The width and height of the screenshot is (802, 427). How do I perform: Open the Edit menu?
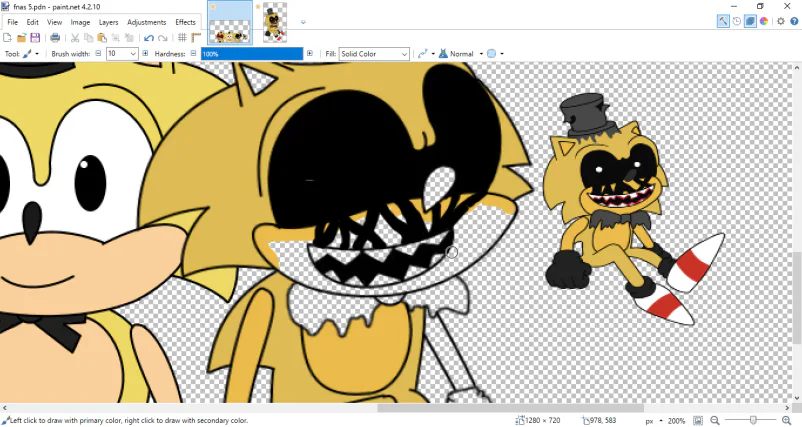point(32,22)
